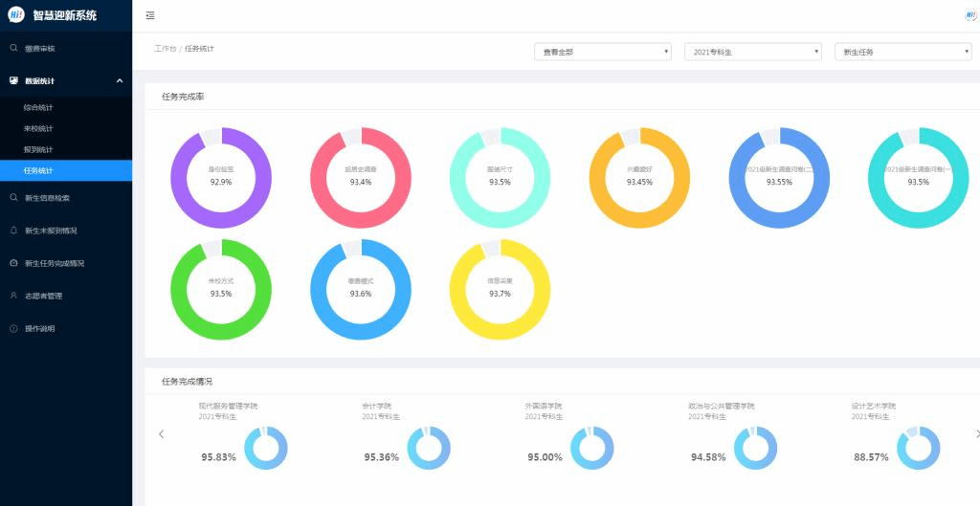
Task: Click the 缴费审核 search icon
Action: 13,48
